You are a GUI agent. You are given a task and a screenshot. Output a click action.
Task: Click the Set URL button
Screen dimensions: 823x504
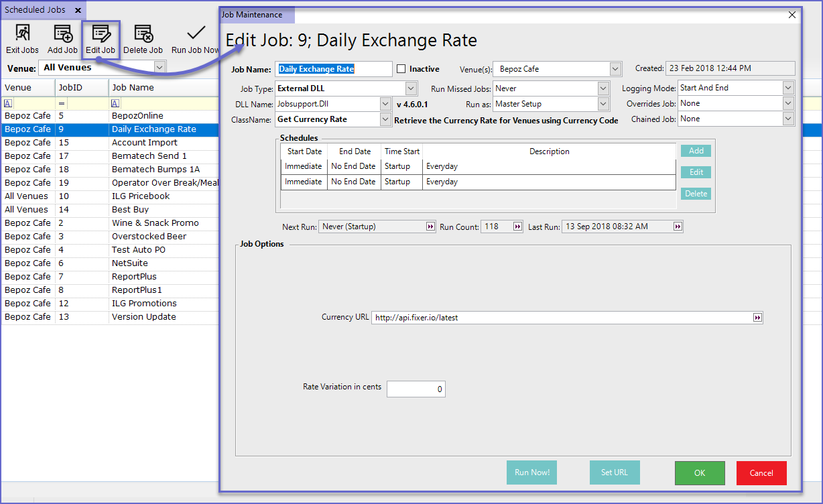pyautogui.click(x=615, y=472)
